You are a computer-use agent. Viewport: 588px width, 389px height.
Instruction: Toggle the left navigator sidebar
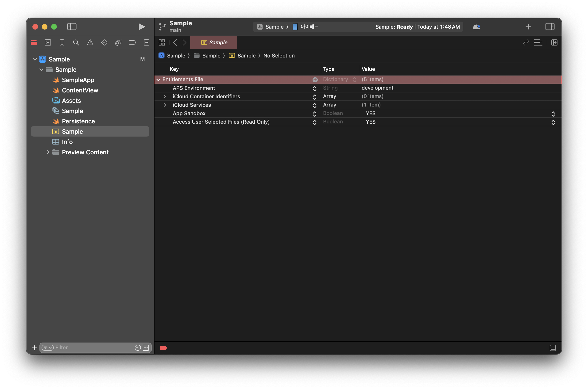coord(72,27)
